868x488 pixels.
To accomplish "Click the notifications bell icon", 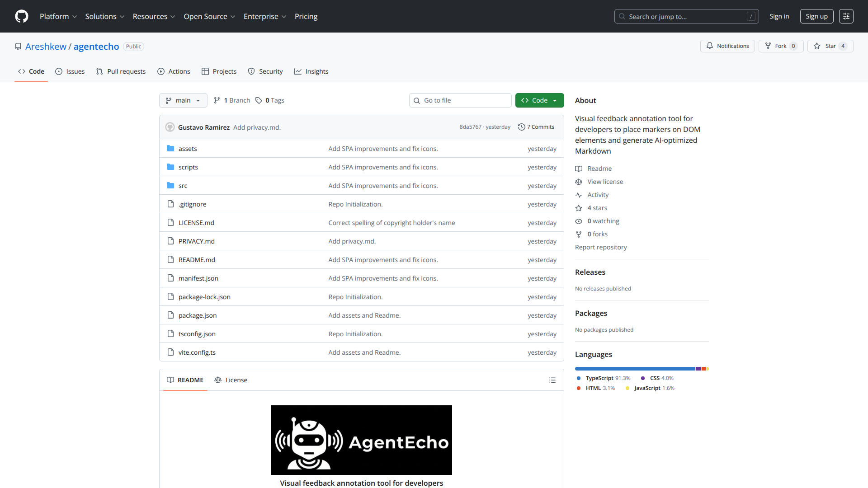I will (x=710, y=46).
